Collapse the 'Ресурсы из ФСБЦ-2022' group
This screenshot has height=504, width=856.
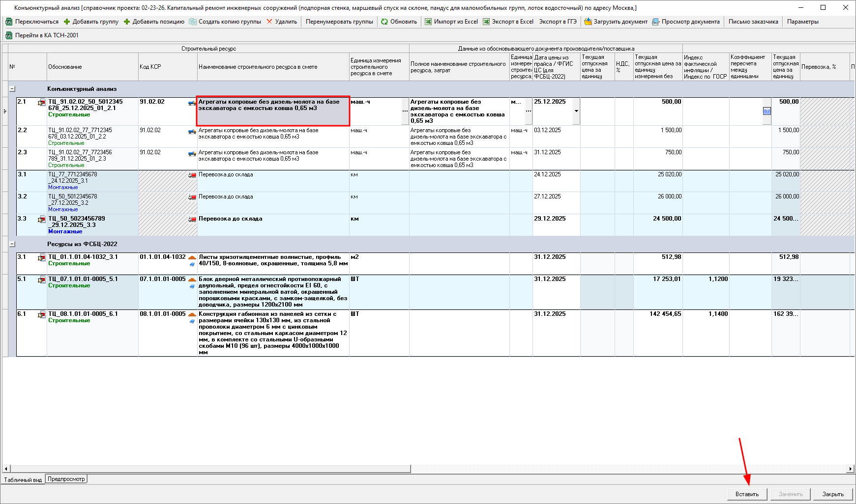tap(12, 244)
